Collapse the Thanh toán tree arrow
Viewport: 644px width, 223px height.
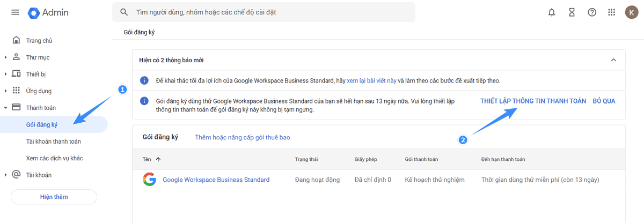(x=5, y=108)
